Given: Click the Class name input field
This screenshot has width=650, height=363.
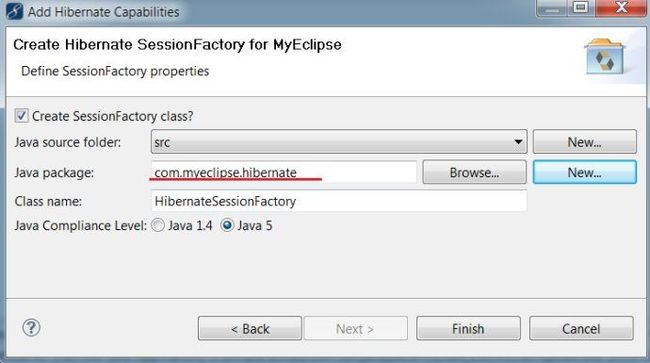Looking at the screenshot, I should pyautogui.click(x=339, y=201).
